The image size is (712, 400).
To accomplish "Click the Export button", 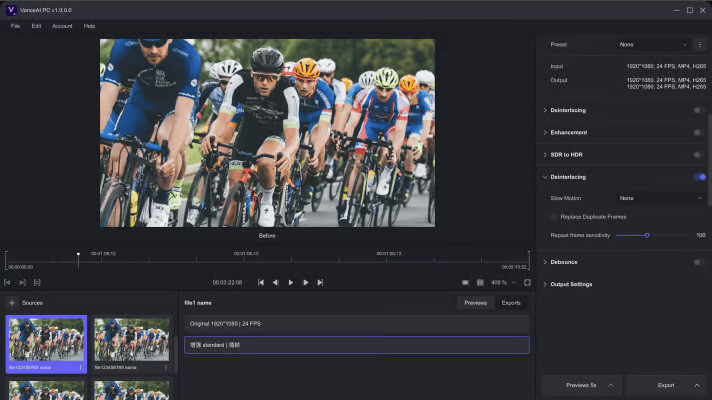I will pyautogui.click(x=665, y=384).
